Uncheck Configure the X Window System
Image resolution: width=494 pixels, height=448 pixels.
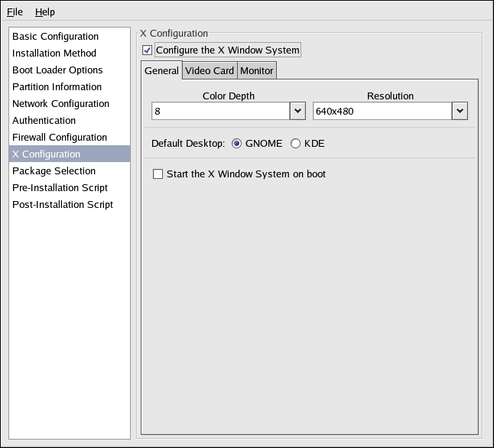(x=148, y=50)
